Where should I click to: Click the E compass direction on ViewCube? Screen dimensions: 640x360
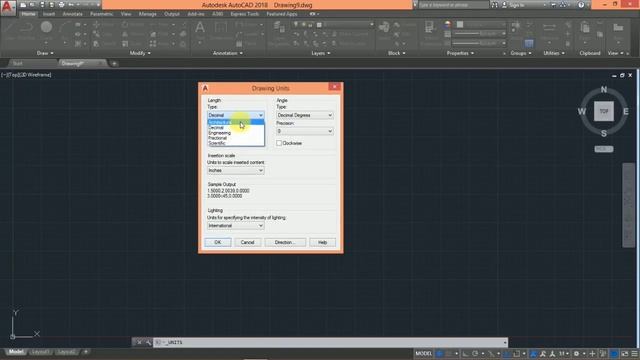pos(626,111)
